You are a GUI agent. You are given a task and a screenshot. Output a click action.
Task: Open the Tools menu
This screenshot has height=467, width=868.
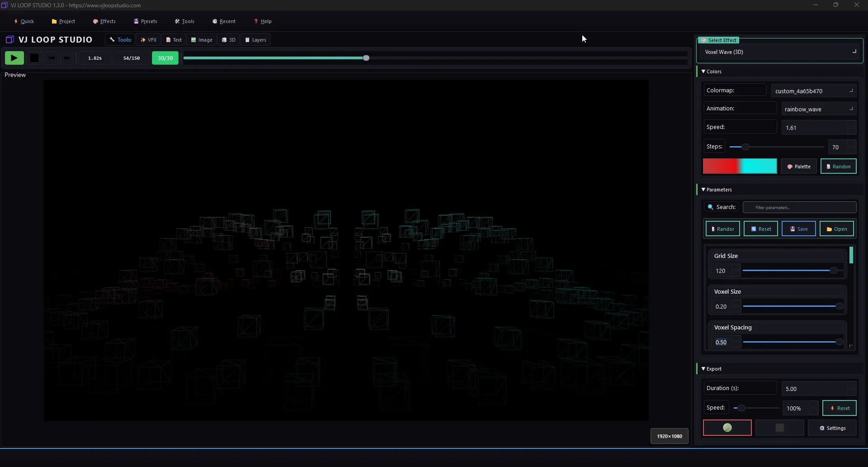[x=184, y=21]
